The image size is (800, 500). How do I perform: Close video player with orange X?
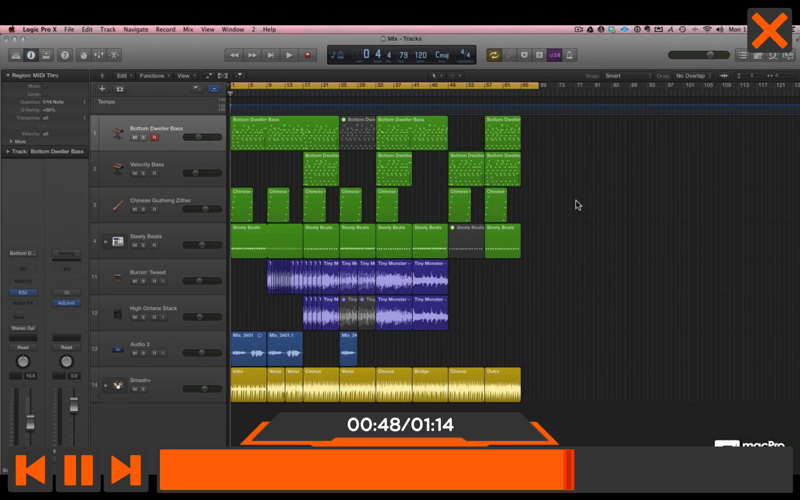tap(769, 31)
